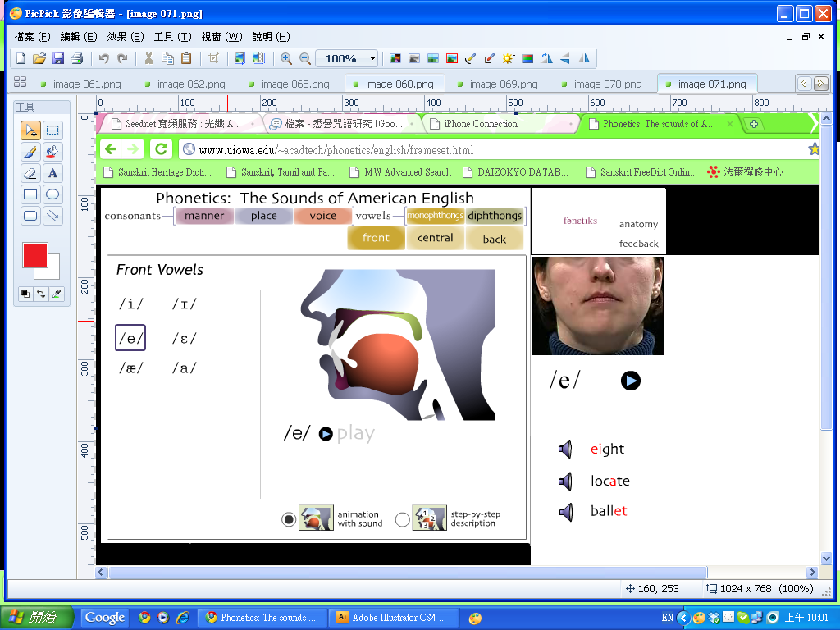Click the save icon in toolbar
This screenshot has height=630, width=840.
[x=58, y=58]
